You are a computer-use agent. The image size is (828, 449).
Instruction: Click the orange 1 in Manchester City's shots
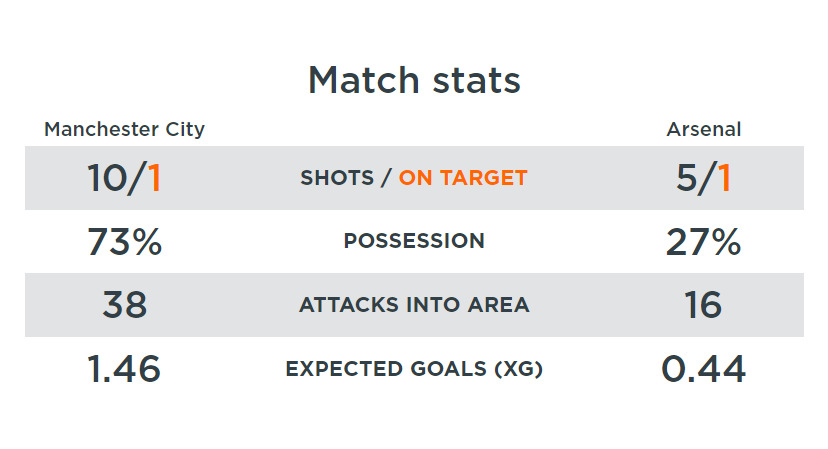click(154, 177)
